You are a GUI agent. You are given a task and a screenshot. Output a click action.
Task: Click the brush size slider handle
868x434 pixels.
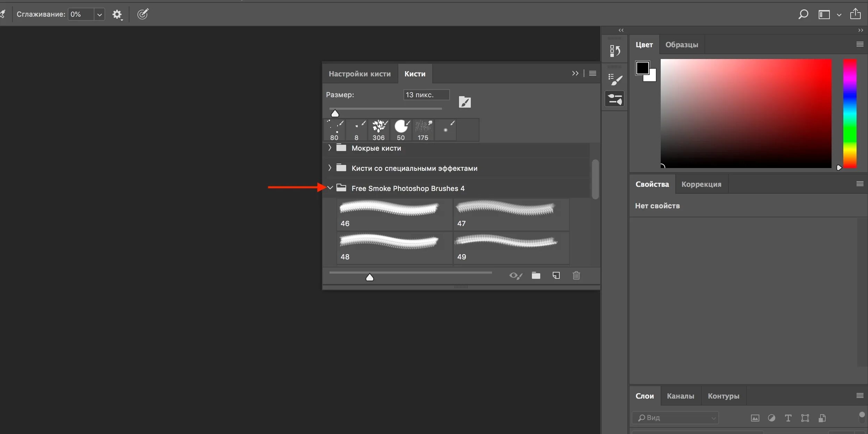(335, 114)
